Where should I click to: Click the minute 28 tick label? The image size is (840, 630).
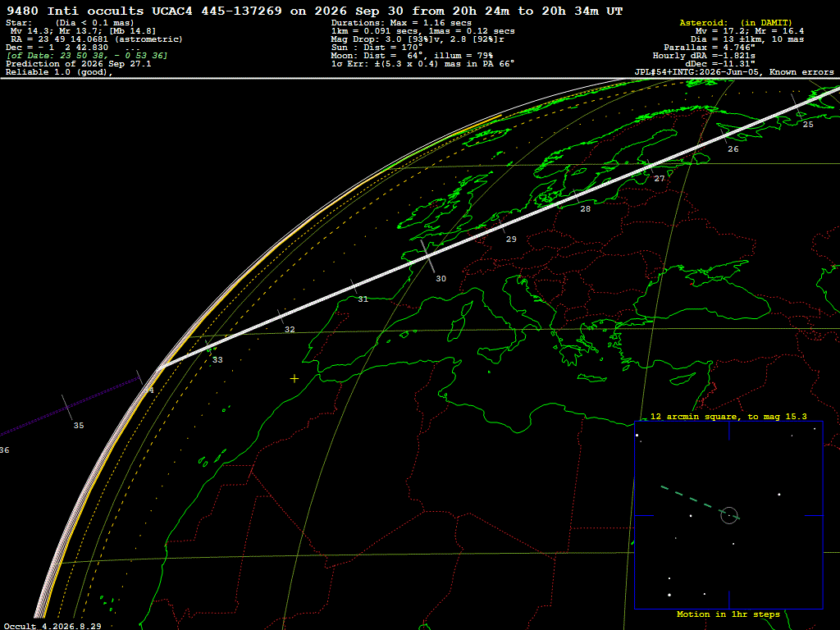[586, 209]
